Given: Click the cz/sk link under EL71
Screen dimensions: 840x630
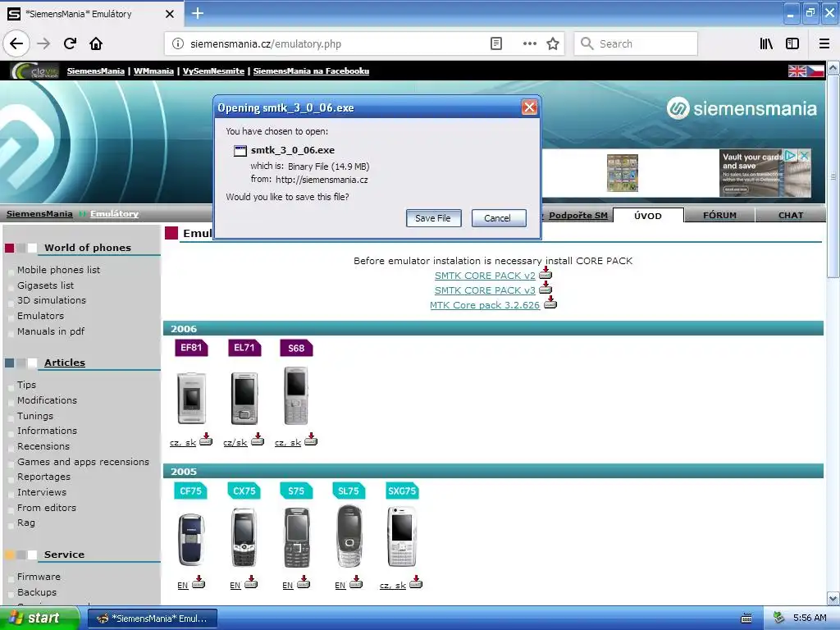Looking at the screenshot, I should [x=235, y=442].
